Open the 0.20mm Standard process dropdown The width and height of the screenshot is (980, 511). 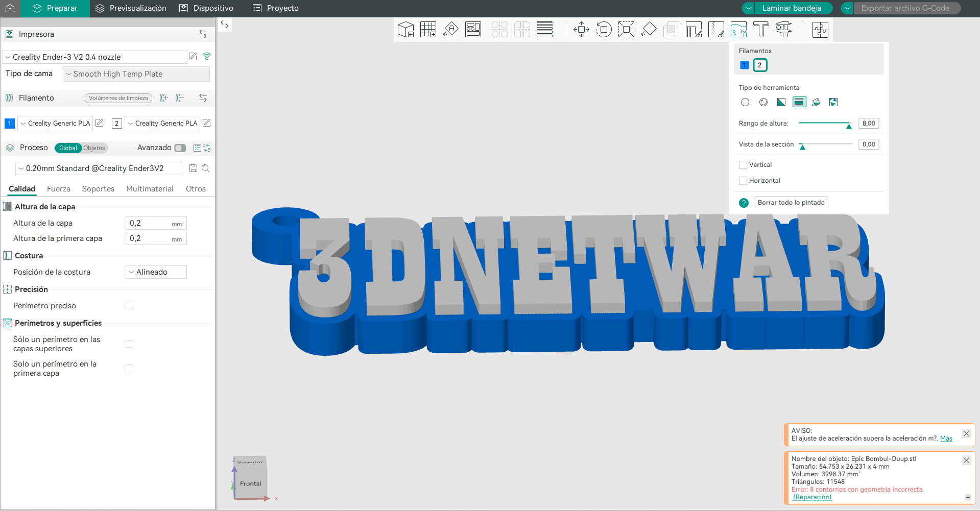(99, 168)
